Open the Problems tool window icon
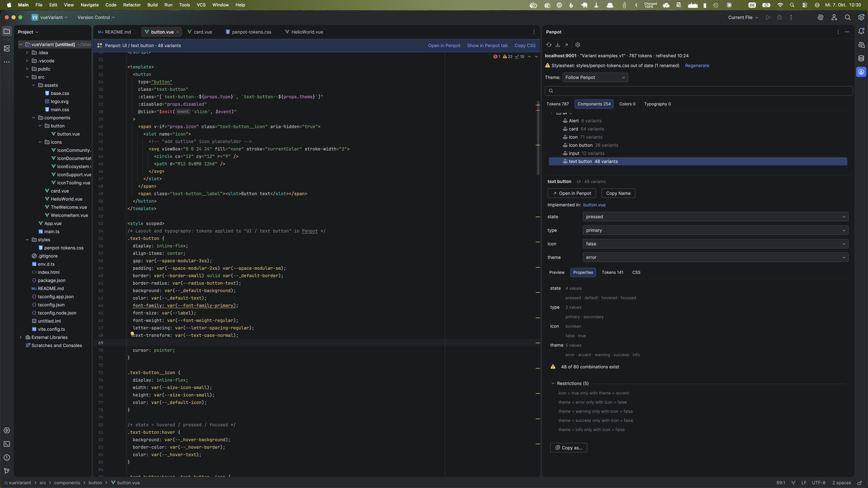This screenshot has width=868, height=488. pos(7,458)
